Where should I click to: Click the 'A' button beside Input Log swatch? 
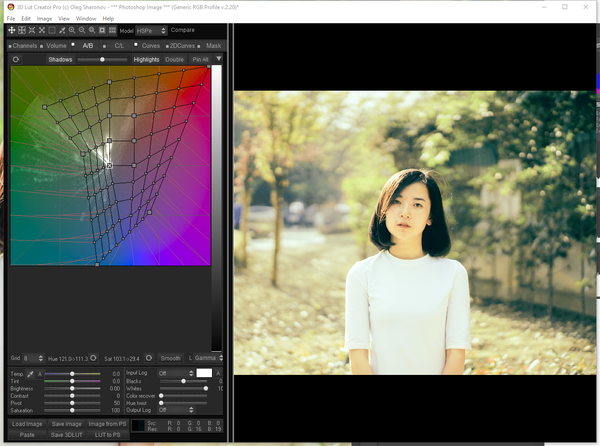(x=218, y=373)
